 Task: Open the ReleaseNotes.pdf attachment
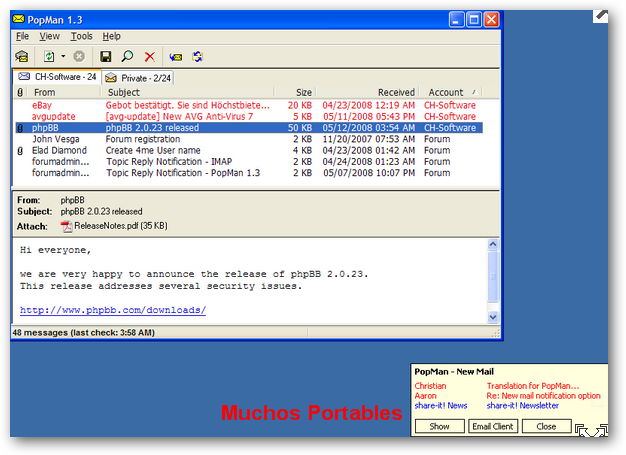114,226
